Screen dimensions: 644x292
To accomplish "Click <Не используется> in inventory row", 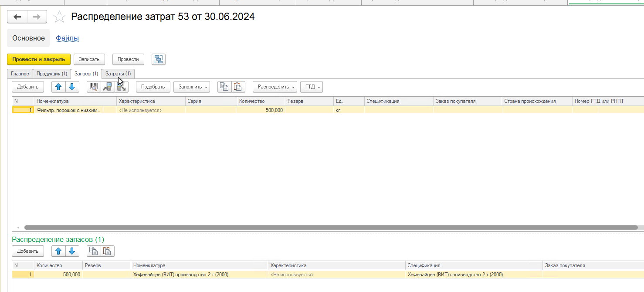I will pyautogui.click(x=151, y=110).
